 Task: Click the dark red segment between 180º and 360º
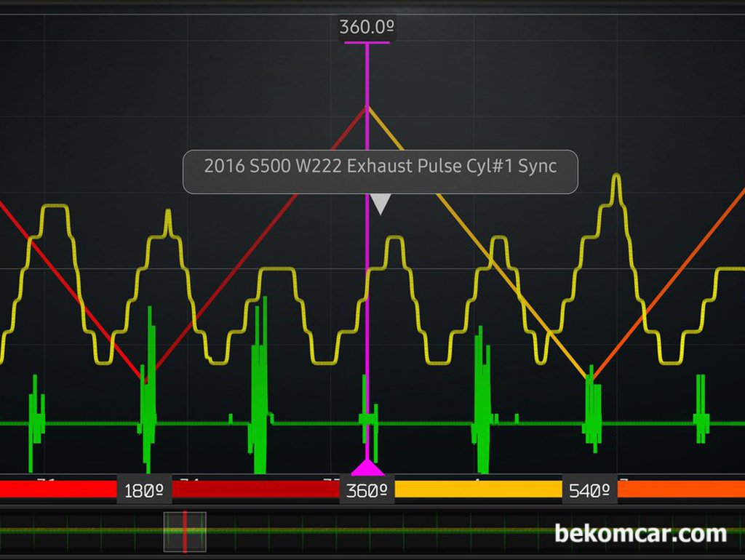coord(255,490)
